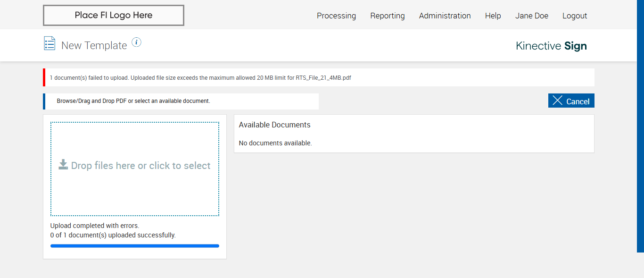Open the Reporting menu
Image resolution: width=644 pixels, height=278 pixels.
(x=387, y=16)
